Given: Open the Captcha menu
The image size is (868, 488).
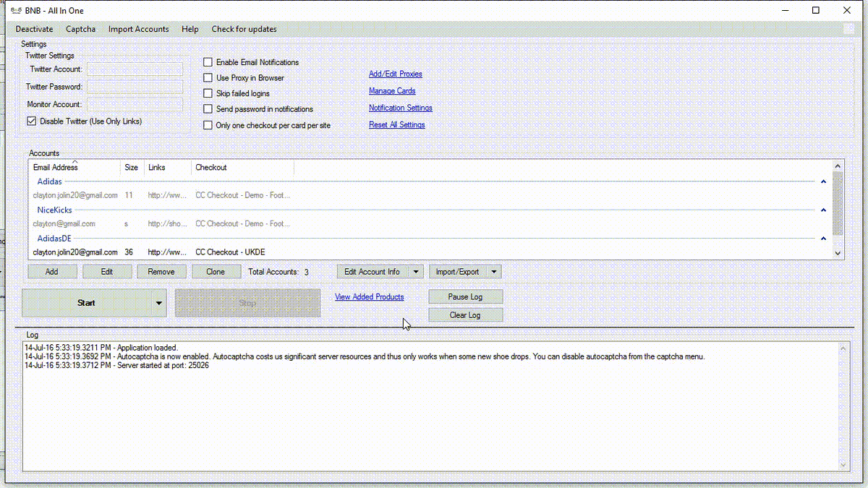Looking at the screenshot, I should [x=80, y=29].
